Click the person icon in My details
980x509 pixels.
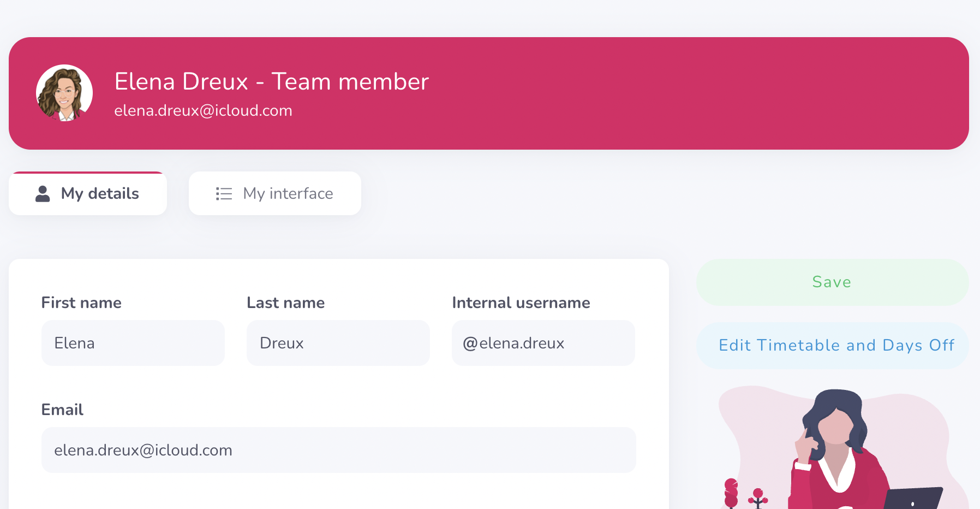43,194
